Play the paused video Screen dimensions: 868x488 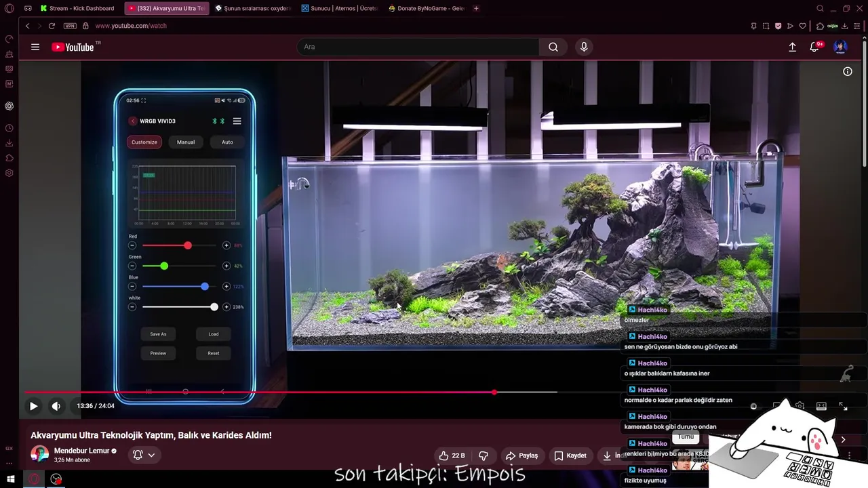coord(33,406)
